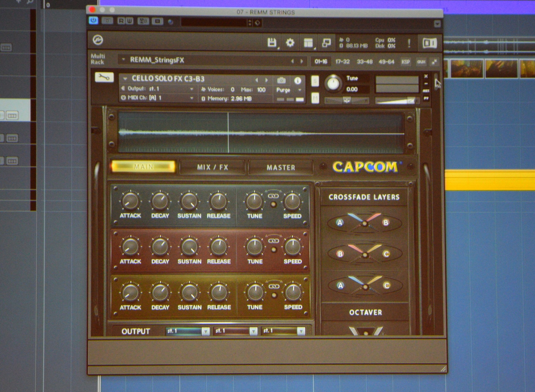Click the preset stepper arrows in plugin toolbar
The width and height of the screenshot is (535, 392).
(x=250, y=23)
